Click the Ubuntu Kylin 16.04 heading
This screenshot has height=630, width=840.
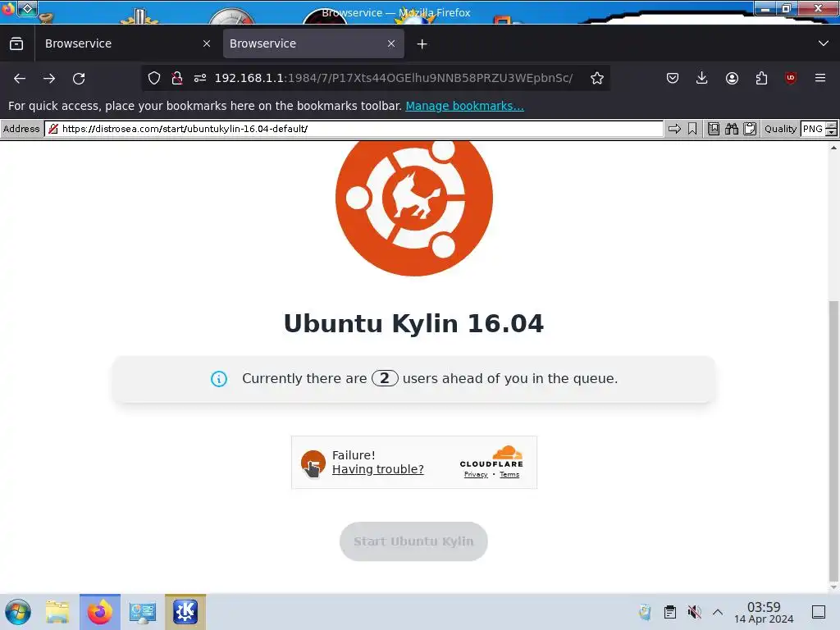pyautogui.click(x=413, y=323)
